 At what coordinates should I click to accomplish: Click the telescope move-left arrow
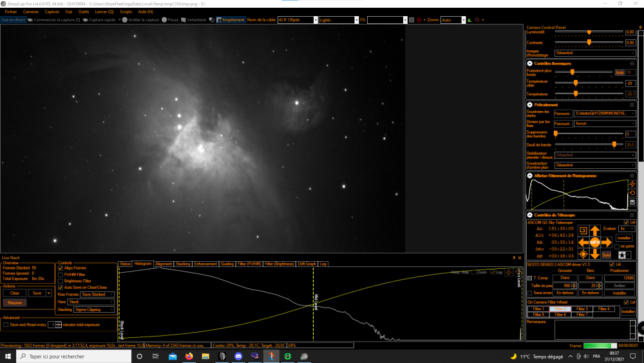583,242
